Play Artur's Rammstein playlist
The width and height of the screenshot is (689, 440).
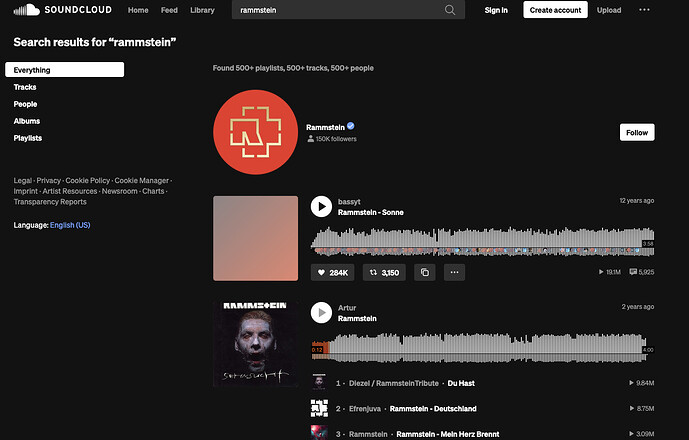click(321, 313)
